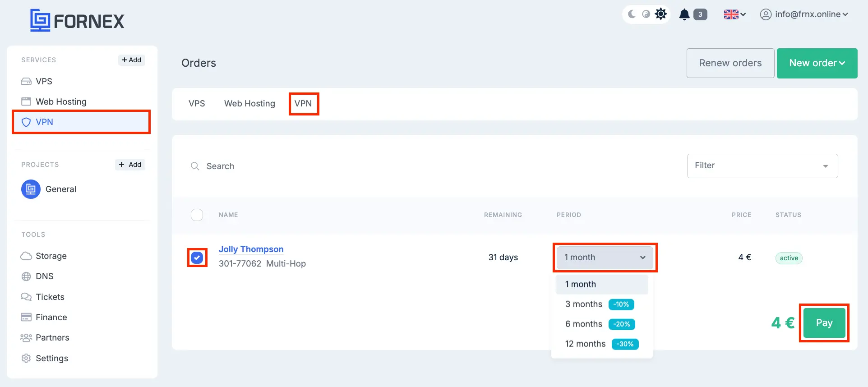
Task: Collapse the 1 month period dropdown
Action: tap(605, 258)
